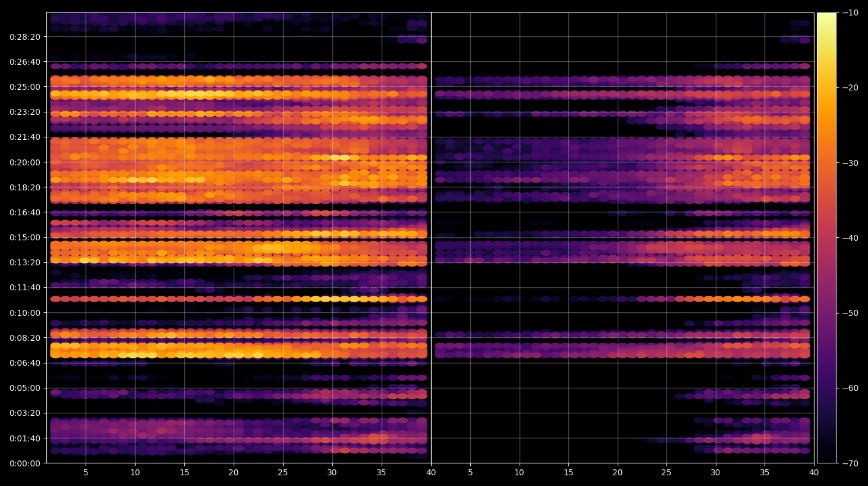Viewport: 868px width, 486px height.
Task: Click the 0:15:00 time axis label
Action: coord(25,237)
